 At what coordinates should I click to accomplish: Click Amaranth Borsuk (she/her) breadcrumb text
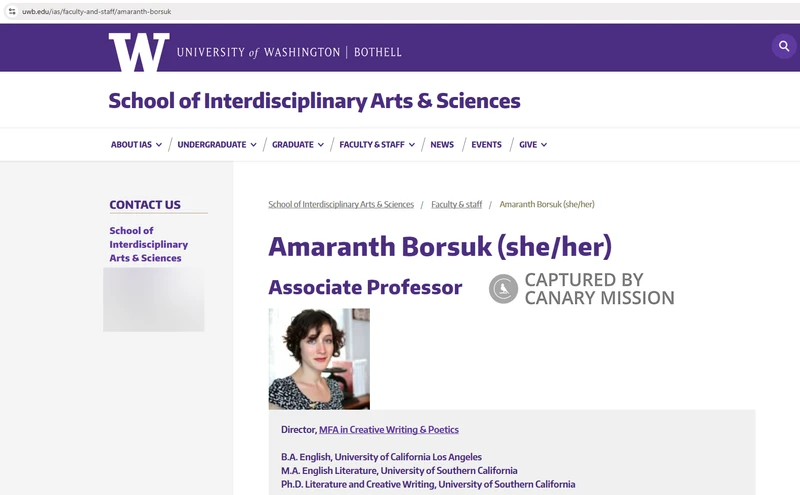(547, 204)
